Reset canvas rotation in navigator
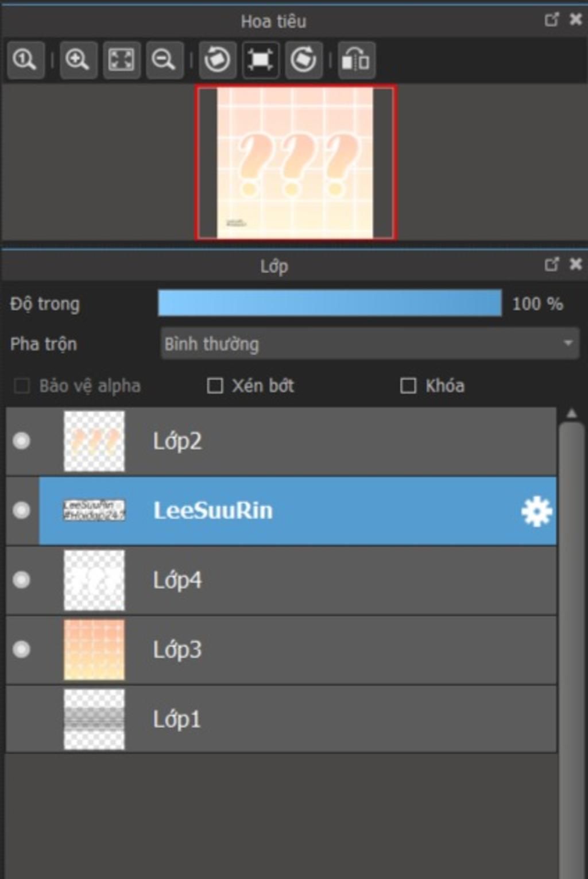 [x=261, y=60]
